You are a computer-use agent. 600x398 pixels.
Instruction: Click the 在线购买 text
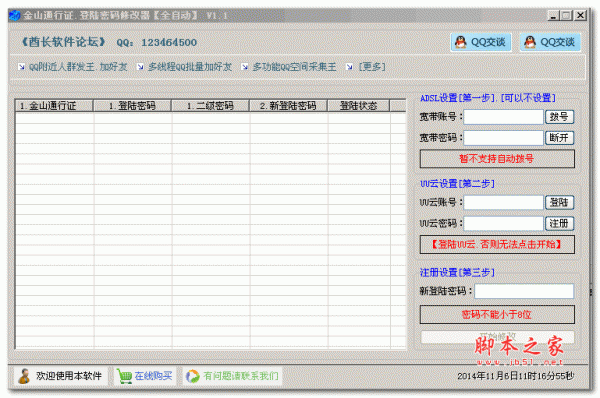[153, 376]
